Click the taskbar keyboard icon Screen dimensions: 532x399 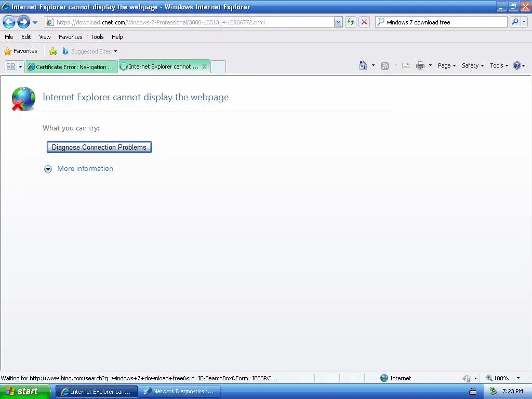pos(473,392)
